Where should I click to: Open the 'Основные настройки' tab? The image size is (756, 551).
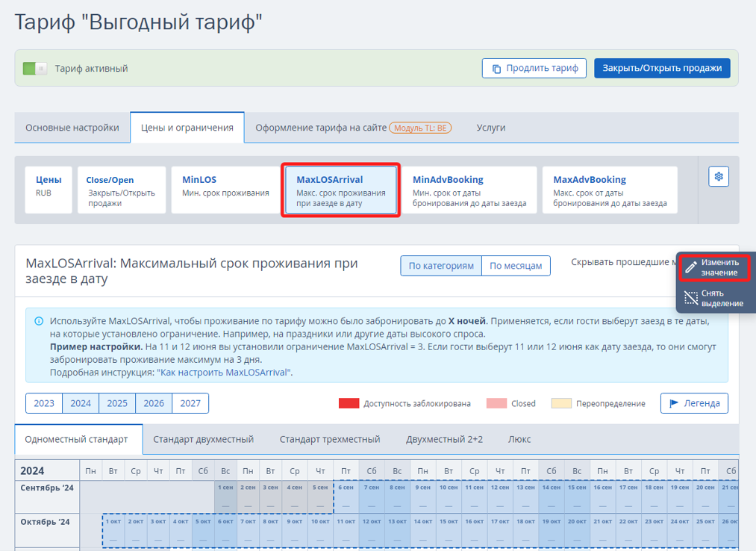72,128
